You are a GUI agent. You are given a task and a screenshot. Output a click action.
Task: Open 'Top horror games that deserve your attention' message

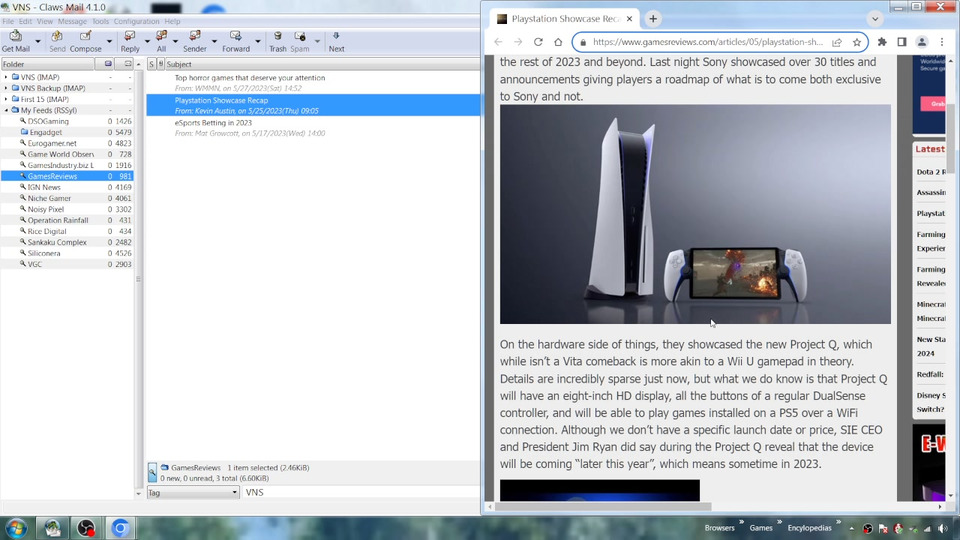[x=313, y=83]
